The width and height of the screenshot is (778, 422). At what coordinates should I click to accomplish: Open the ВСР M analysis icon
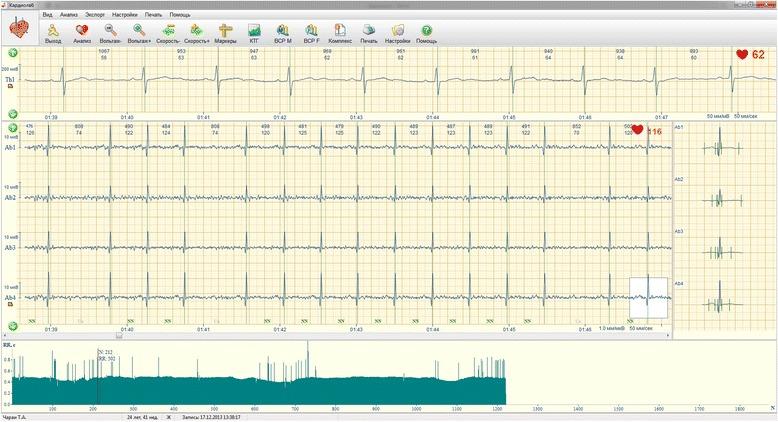pos(283,32)
